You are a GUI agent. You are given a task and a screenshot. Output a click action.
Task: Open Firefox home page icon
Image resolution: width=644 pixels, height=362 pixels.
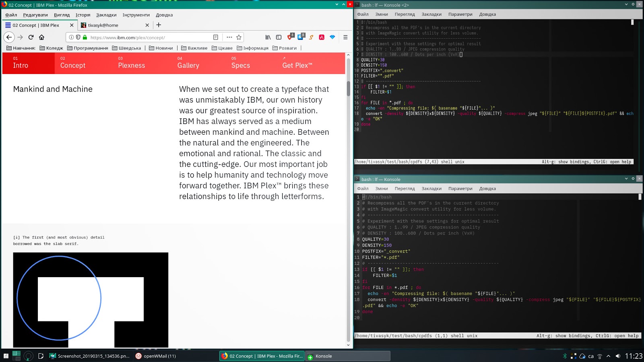(x=41, y=37)
